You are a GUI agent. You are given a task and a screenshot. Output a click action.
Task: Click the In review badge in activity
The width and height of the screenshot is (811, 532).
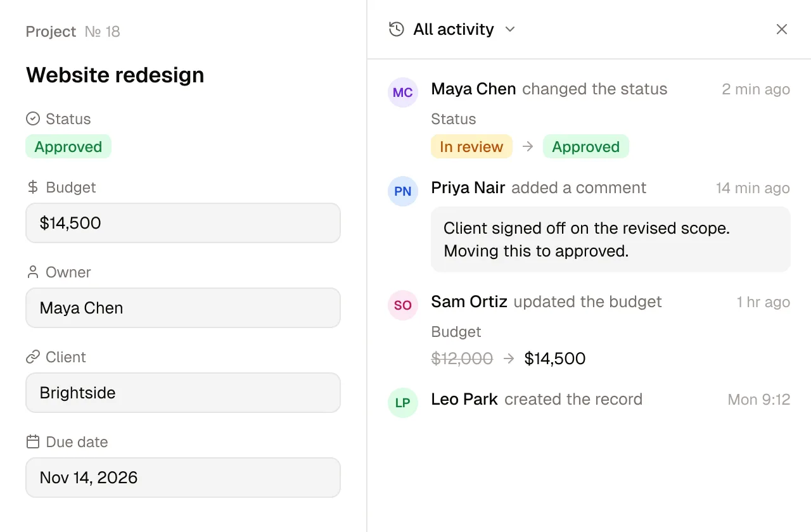471,146
